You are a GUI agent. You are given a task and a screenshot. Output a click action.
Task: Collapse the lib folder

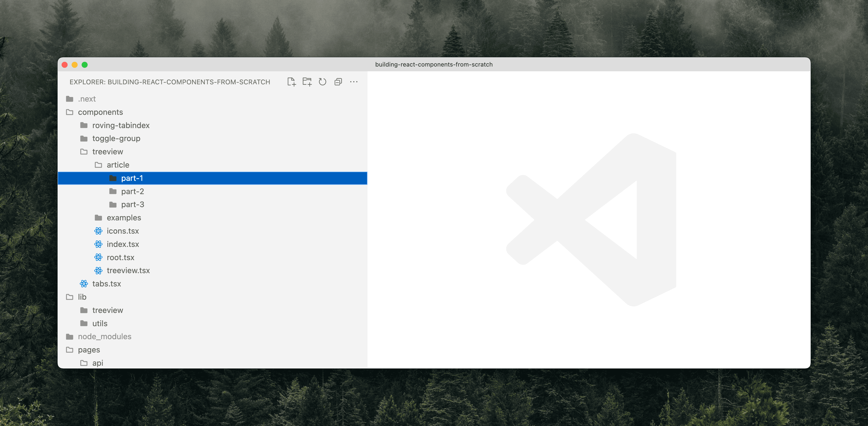(82, 297)
